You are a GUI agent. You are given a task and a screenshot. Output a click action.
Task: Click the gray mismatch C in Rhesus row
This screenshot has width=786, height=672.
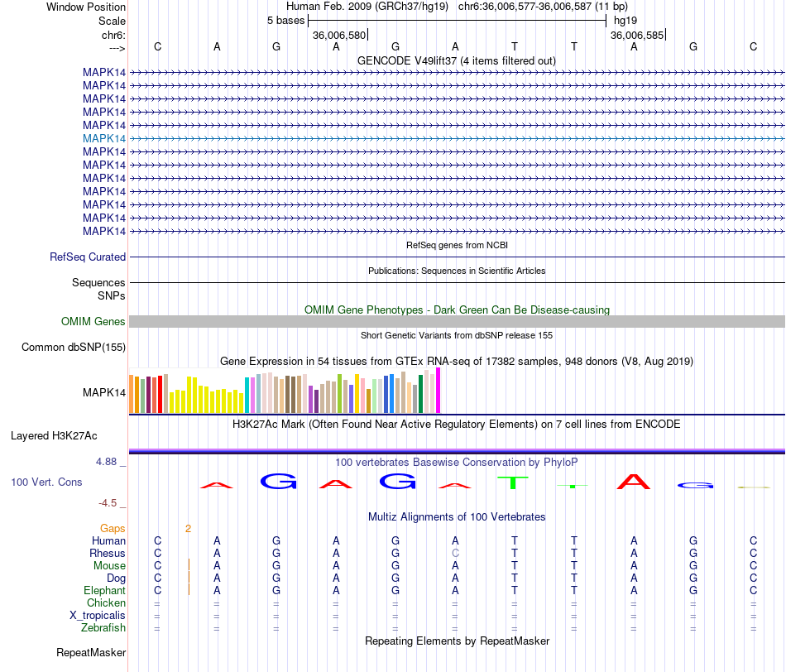coord(455,553)
